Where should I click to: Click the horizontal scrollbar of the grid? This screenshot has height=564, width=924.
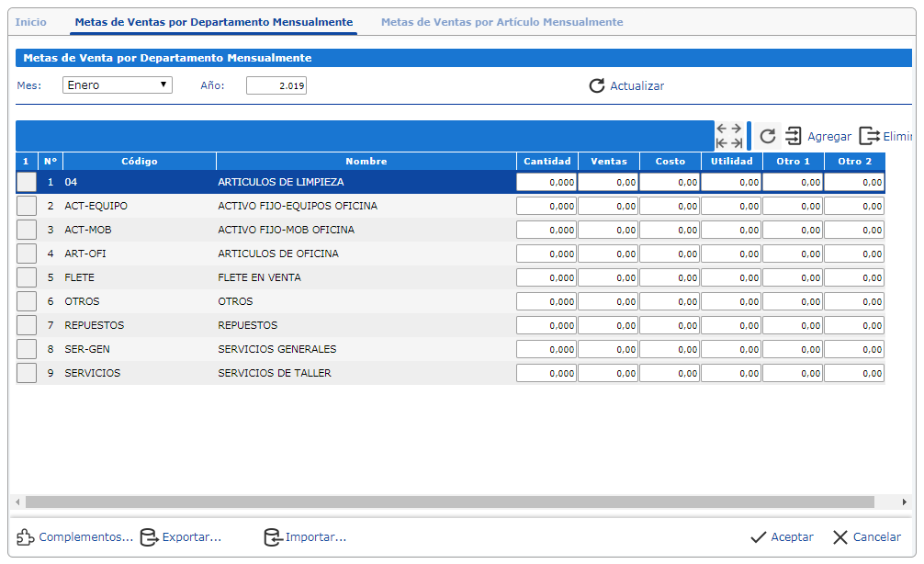450,502
